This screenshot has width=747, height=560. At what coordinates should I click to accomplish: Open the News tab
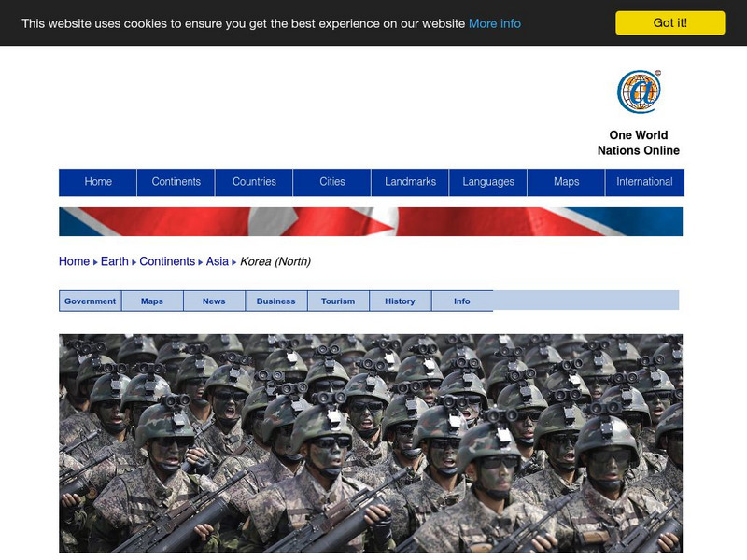pos(214,301)
